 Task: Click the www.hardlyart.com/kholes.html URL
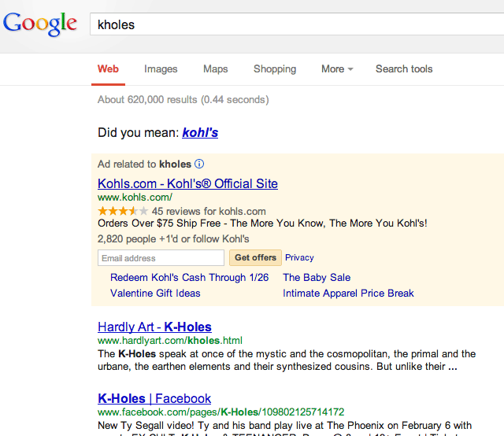pos(170,340)
